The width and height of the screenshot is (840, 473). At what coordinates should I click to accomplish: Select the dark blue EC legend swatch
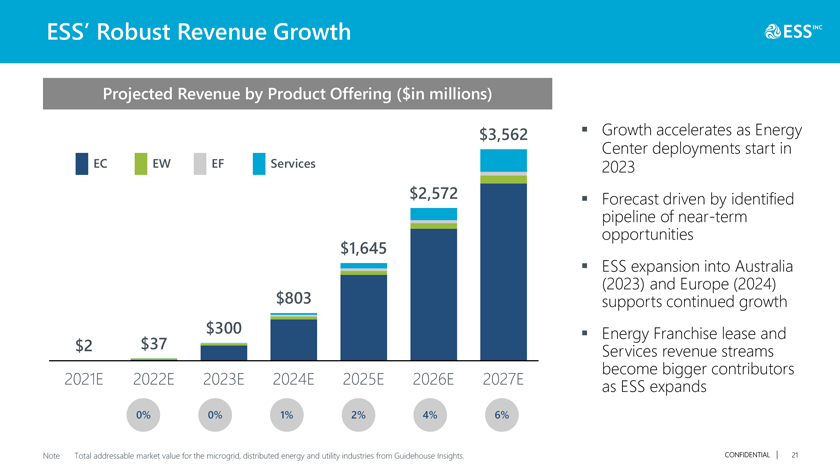click(81, 164)
